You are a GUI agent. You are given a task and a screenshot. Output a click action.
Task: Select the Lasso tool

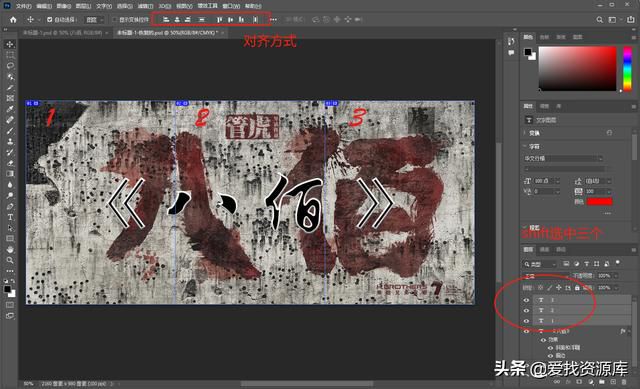10,66
